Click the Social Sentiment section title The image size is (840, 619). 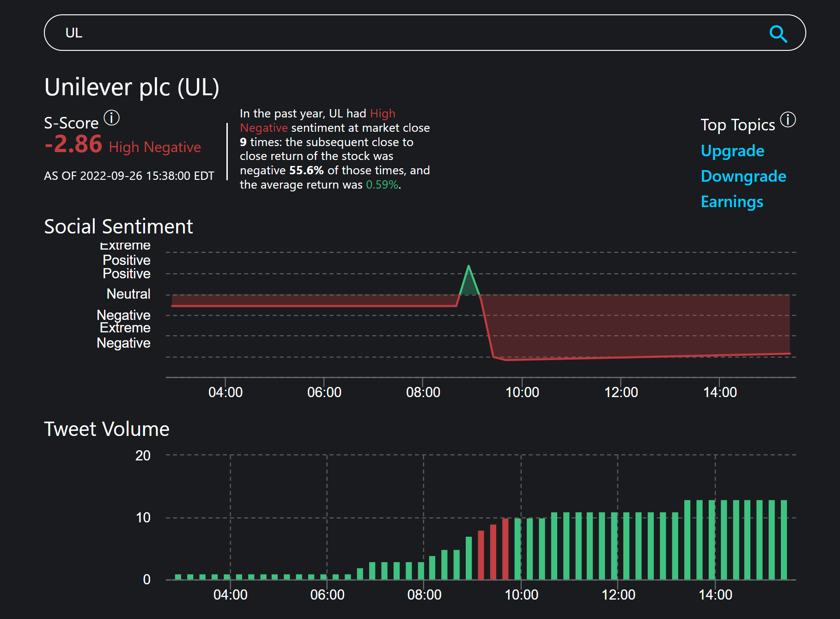click(118, 227)
